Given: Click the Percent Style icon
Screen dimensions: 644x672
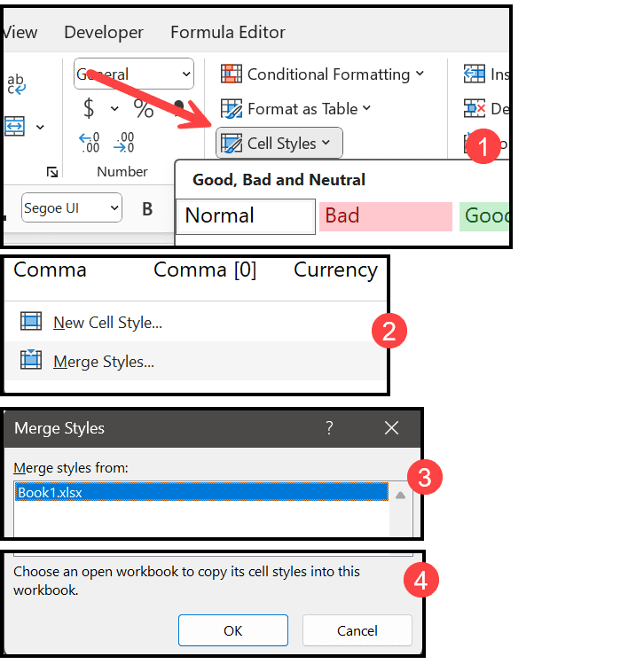Looking at the screenshot, I should pyautogui.click(x=144, y=108).
